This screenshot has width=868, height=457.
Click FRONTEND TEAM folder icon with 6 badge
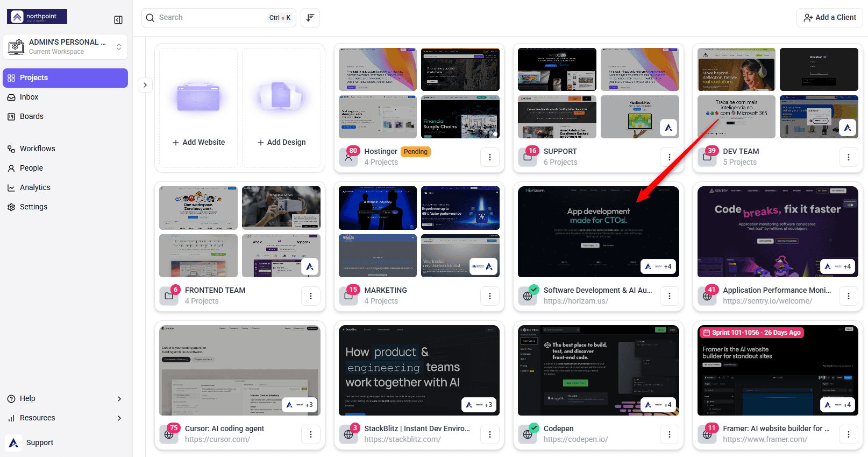click(169, 296)
